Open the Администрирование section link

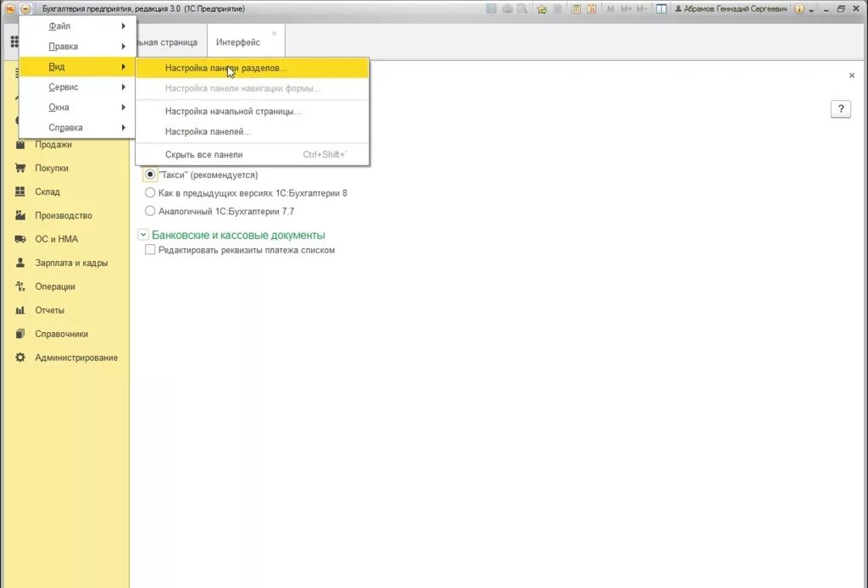coord(75,358)
